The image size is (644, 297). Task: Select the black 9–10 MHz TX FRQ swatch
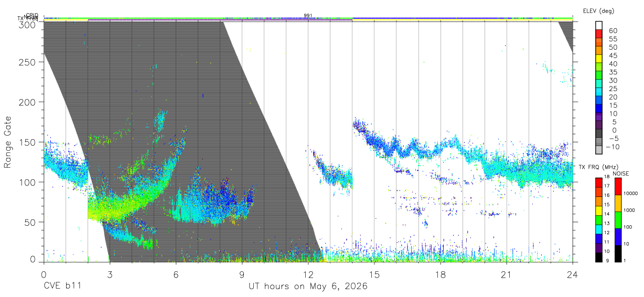599,257
